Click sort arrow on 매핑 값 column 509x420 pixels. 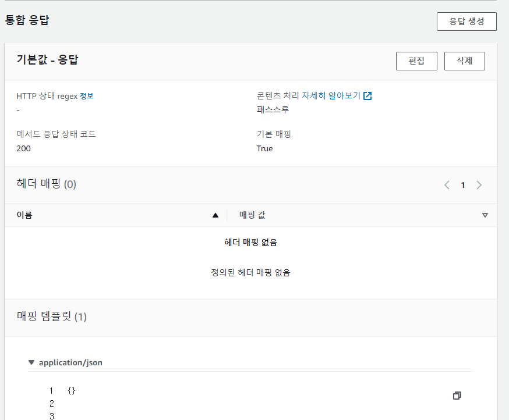tap(485, 215)
